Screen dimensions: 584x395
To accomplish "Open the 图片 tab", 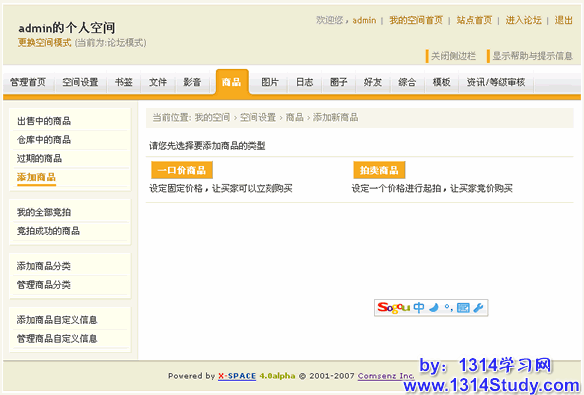I will coord(270,82).
